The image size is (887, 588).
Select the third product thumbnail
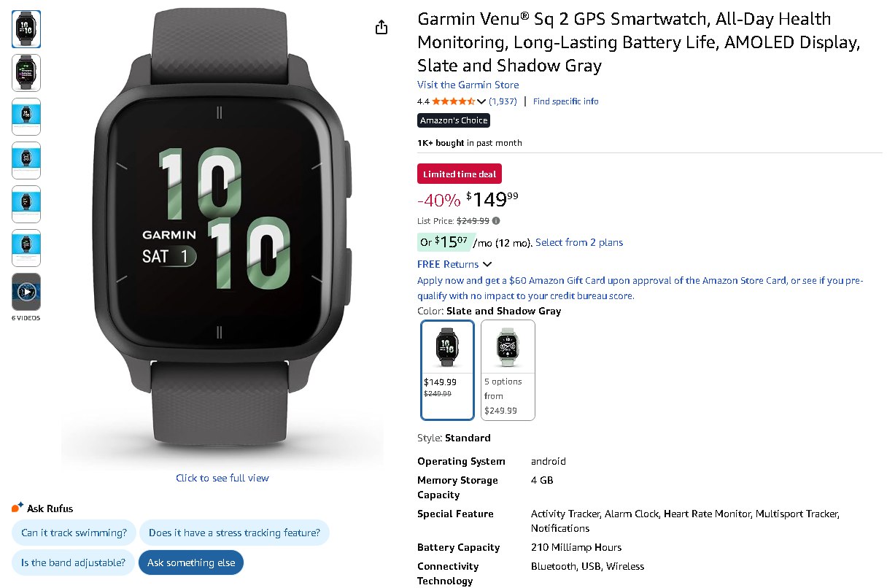(26, 117)
